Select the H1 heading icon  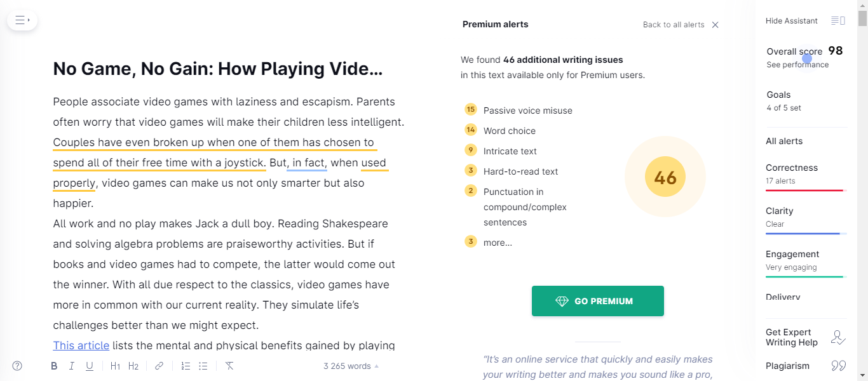point(115,366)
